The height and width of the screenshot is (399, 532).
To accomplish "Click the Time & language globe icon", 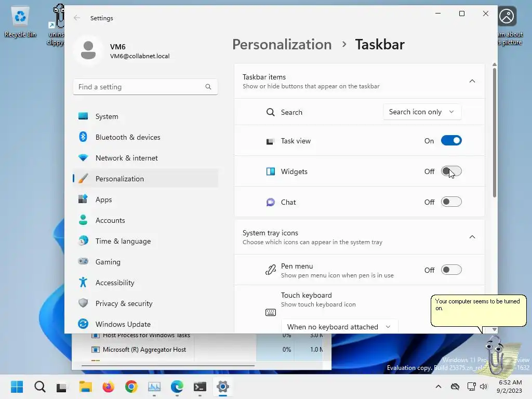I will pyautogui.click(x=83, y=241).
